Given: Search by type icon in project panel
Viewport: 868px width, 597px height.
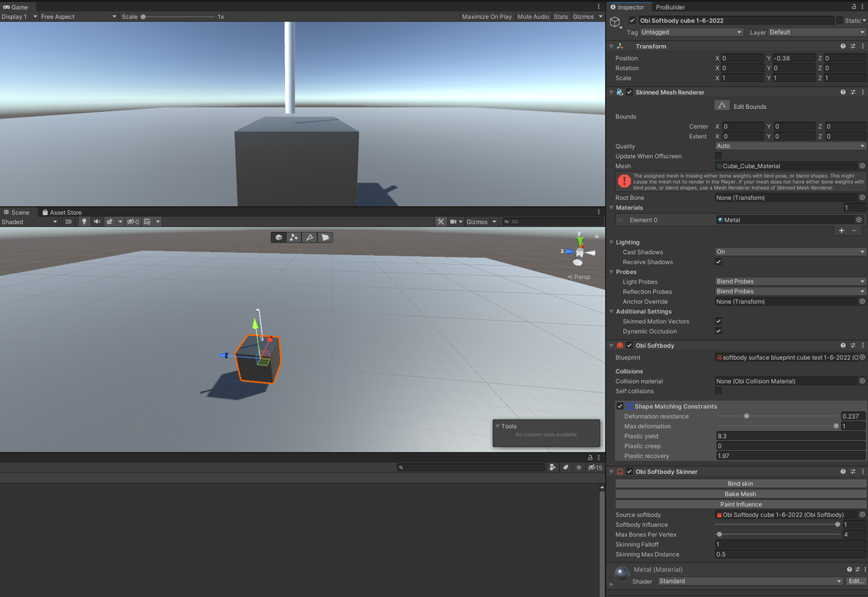Looking at the screenshot, I should click(552, 468).
